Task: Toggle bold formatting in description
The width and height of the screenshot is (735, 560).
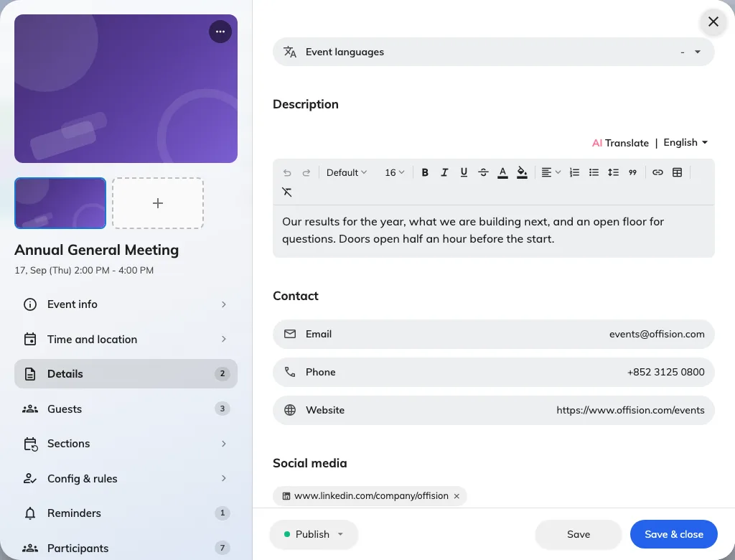Action: (x=425, y=172)
